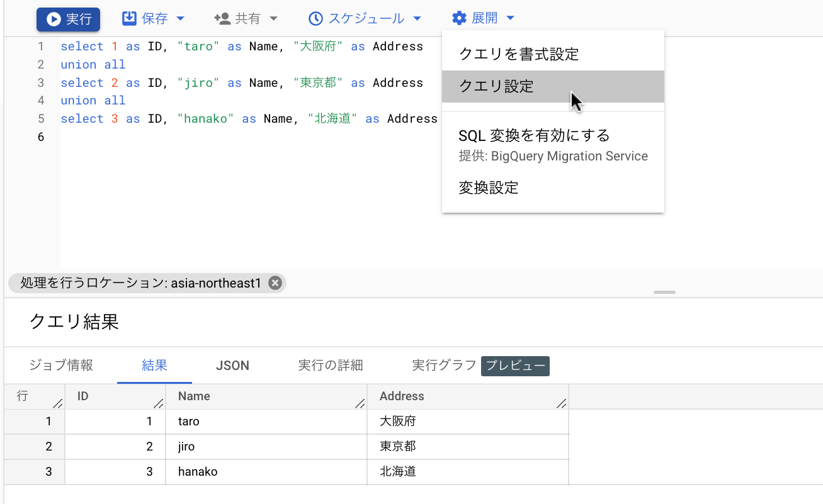The width and height of the screenshot is (823, 504).
Task: Select the save disk icon next to 保存
Action: (x=128, y=18)
